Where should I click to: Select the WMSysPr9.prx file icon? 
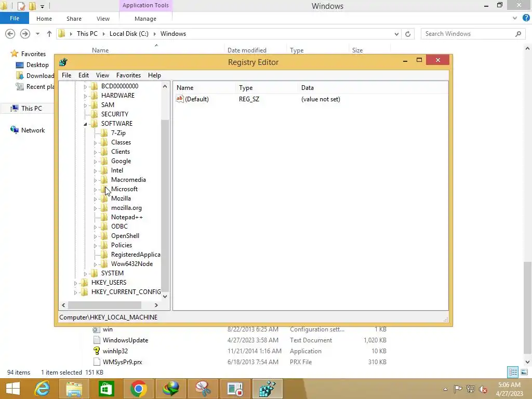[x=97, y=362]
